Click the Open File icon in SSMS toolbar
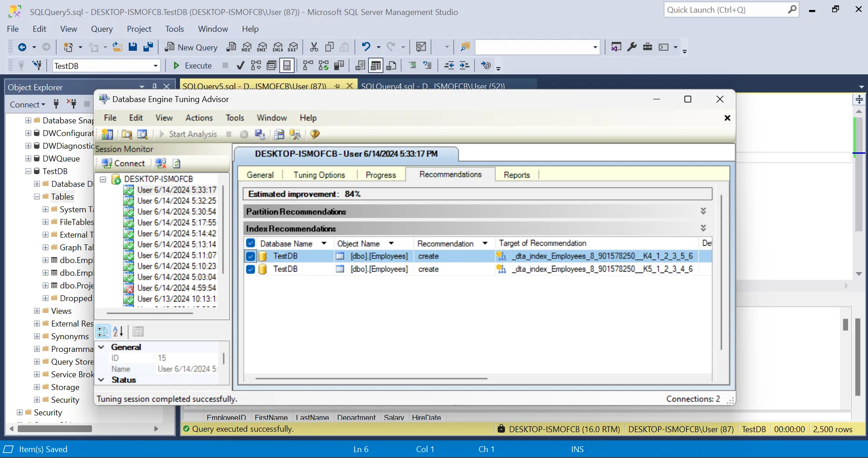The image size is (868, 458). [x=117, y=47]
